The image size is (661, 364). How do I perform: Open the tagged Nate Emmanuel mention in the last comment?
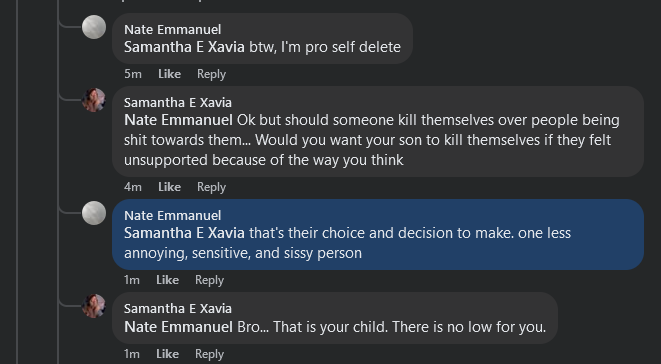[178, 327]
